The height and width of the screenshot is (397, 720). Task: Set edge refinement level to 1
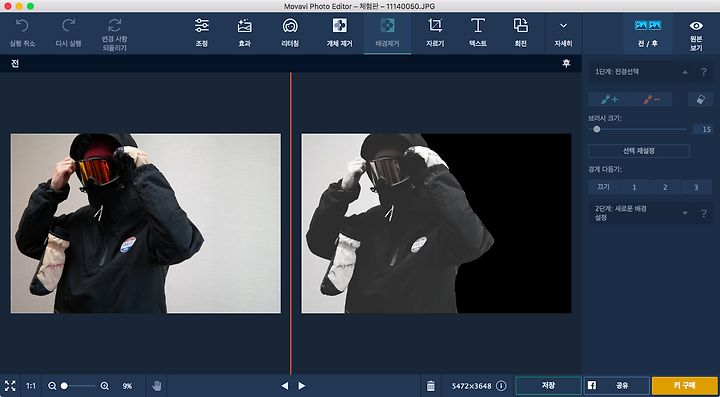pyautogui.click(x=634, y=187)
